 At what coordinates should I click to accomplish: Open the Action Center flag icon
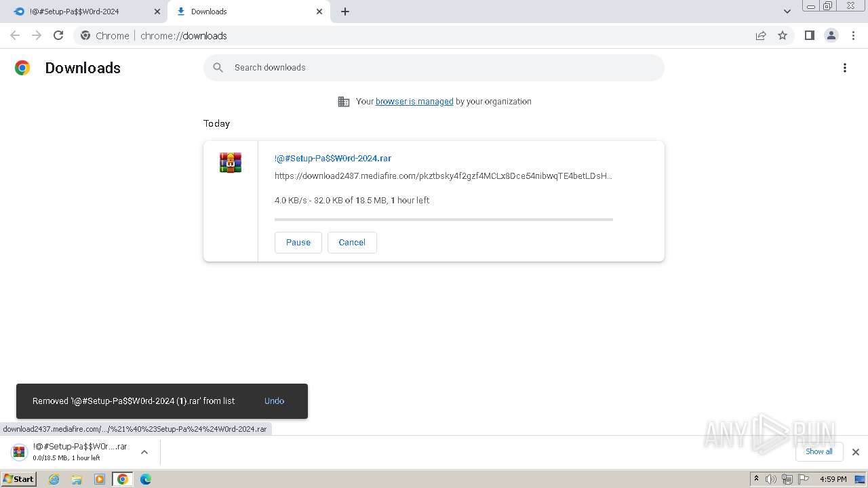[804, 479]
